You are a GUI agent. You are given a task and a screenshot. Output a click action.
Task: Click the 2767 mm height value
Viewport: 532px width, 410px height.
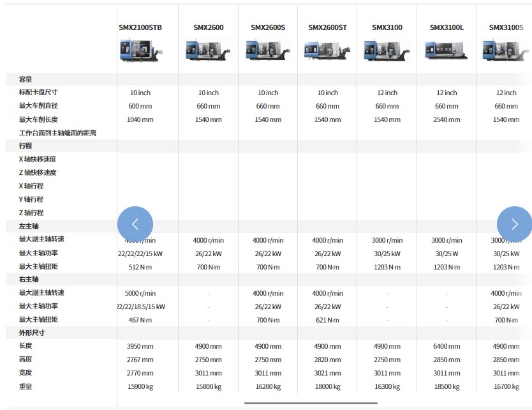pos(140,360)
